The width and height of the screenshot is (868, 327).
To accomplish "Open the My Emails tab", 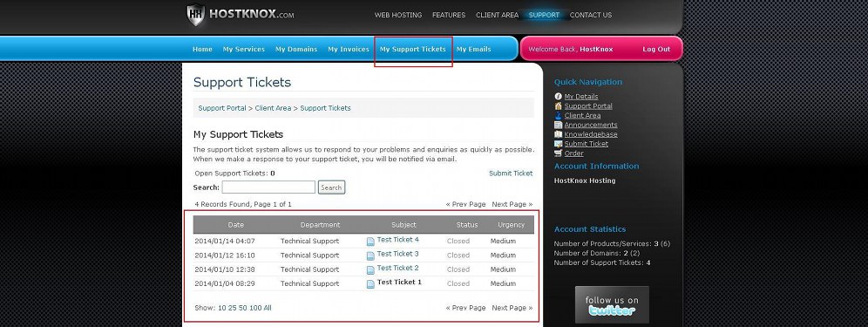I will click(x=473, y=50).
